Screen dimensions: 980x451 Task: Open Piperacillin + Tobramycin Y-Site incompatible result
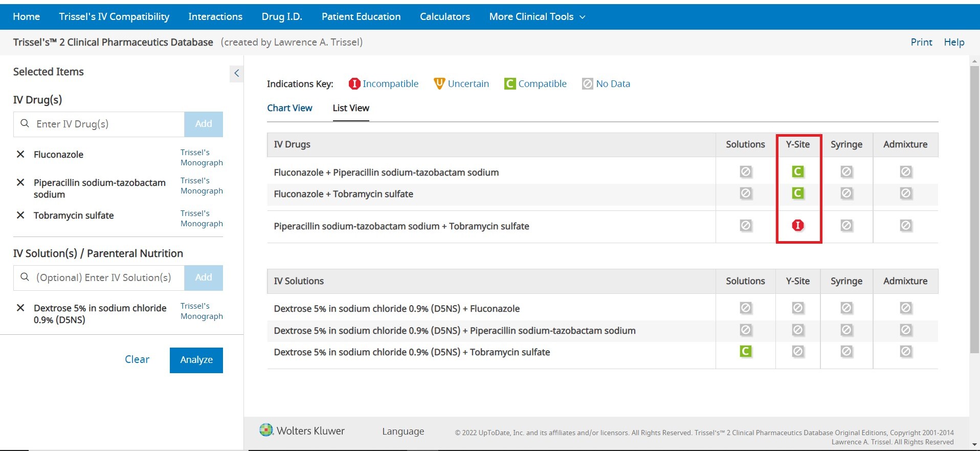[x=797, y=225]
